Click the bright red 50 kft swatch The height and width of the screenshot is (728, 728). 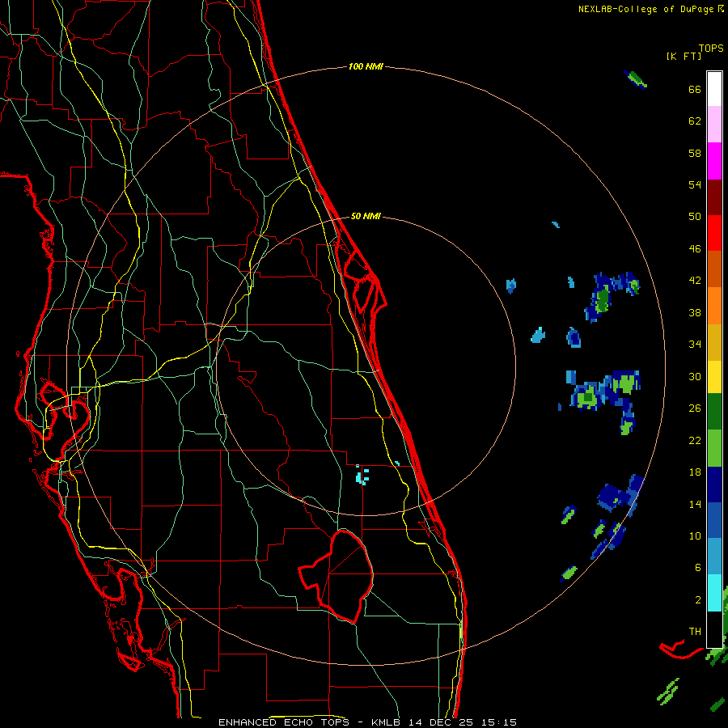[x=714, y=234]
